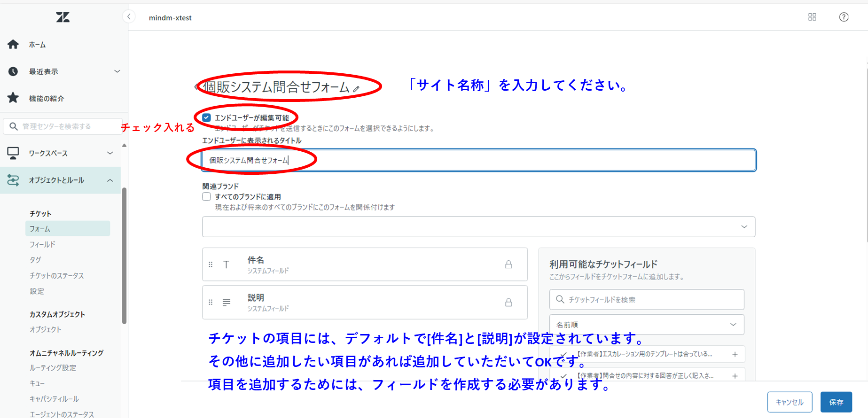Open the 名前順 sort dropdown

[646, 325]
